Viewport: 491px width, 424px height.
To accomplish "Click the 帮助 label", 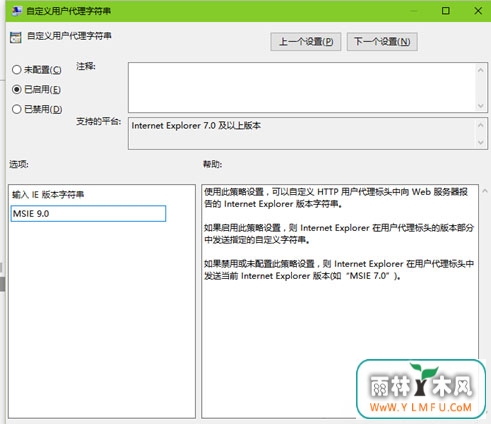I will pyautogui.click(x=212, y=164).
